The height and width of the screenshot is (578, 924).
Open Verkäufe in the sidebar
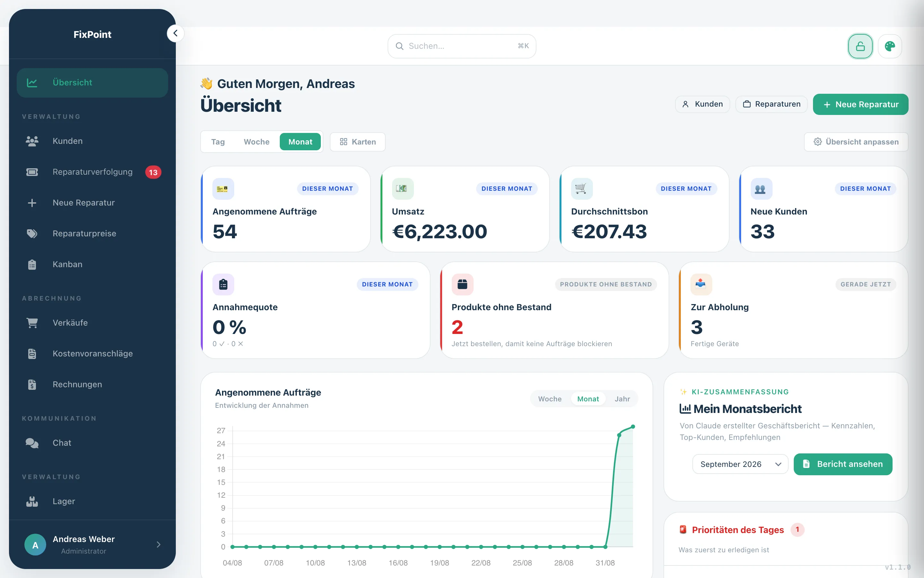click(x=92, y=323)
